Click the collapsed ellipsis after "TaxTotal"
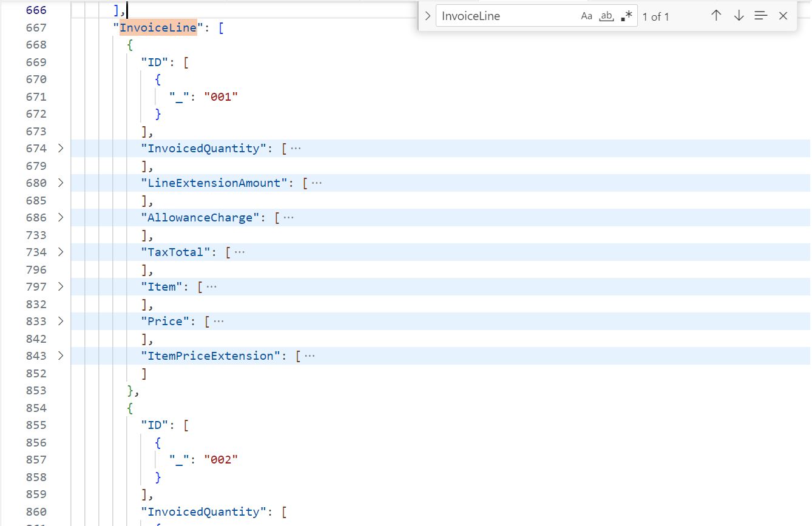This screenshot has width=812, height=526. click(240, 252)
